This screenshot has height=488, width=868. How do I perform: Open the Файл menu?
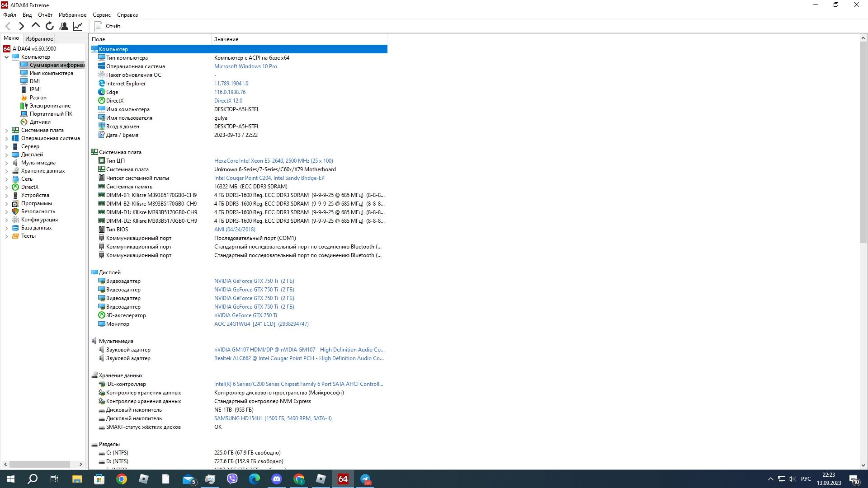point(9,14)
